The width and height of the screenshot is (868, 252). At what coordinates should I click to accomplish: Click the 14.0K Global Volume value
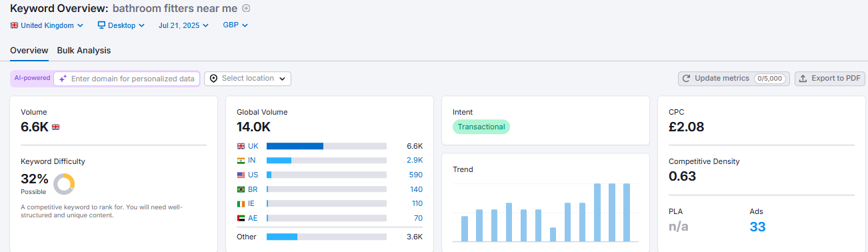(253, 127)
